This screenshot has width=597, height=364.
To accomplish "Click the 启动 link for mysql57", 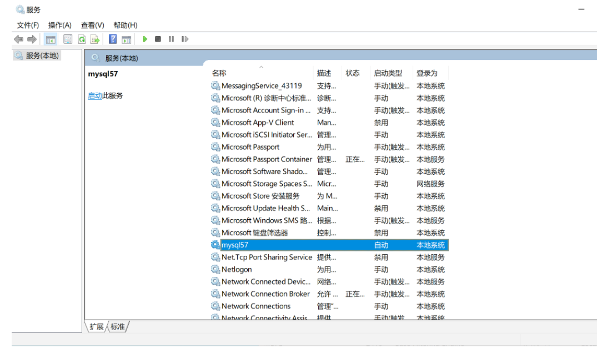I will point(95,95).
